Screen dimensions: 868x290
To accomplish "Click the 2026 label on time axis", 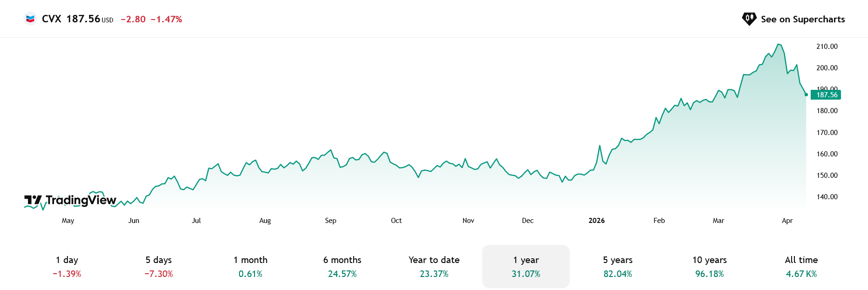I will (x=596, y=221).
